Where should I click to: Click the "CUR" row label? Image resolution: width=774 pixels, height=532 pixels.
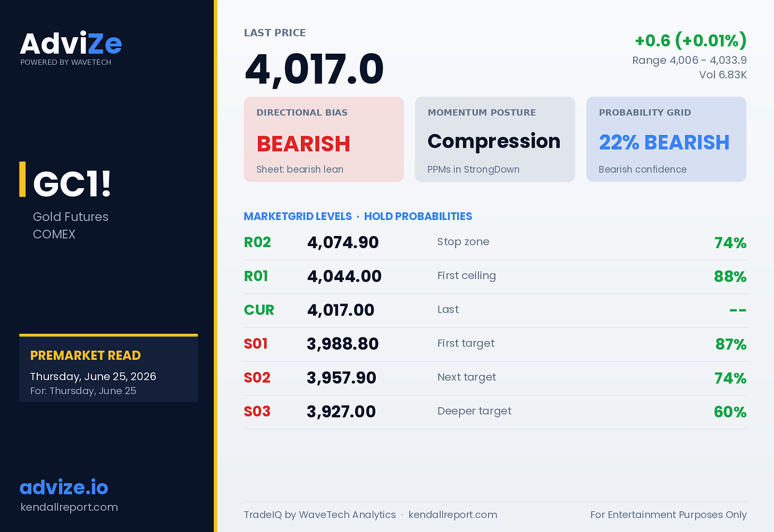[259, 310]
